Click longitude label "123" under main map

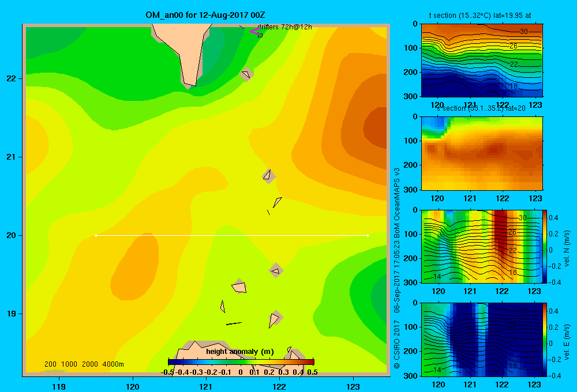tap(353, 386)
